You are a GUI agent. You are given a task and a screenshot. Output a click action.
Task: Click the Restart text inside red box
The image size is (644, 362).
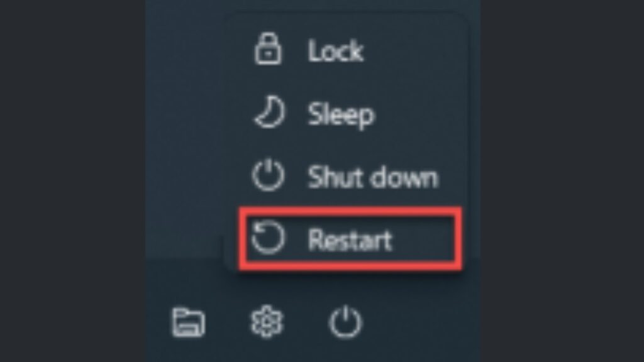[x=350, y=239]
